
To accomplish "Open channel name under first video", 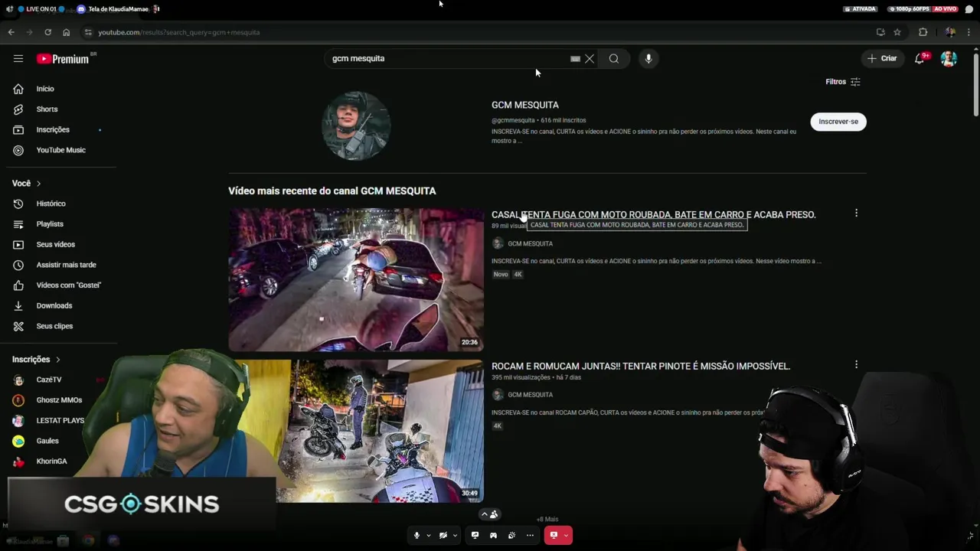I will 530,243.
